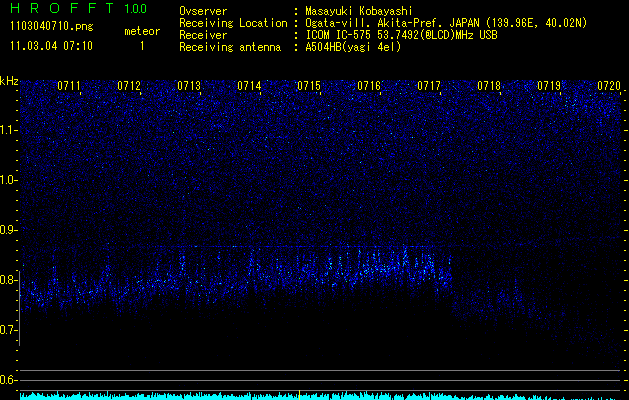
Task: Click the 0716 time marker
Action: [369, 86]
